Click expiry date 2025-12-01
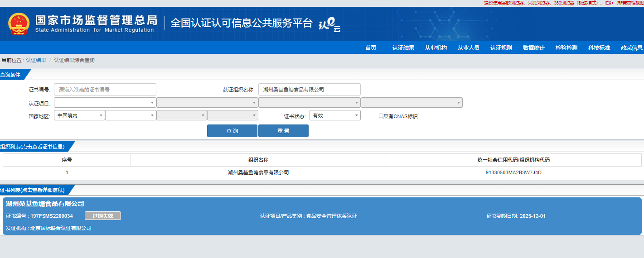The image size is (644, 258). [533, 216]
